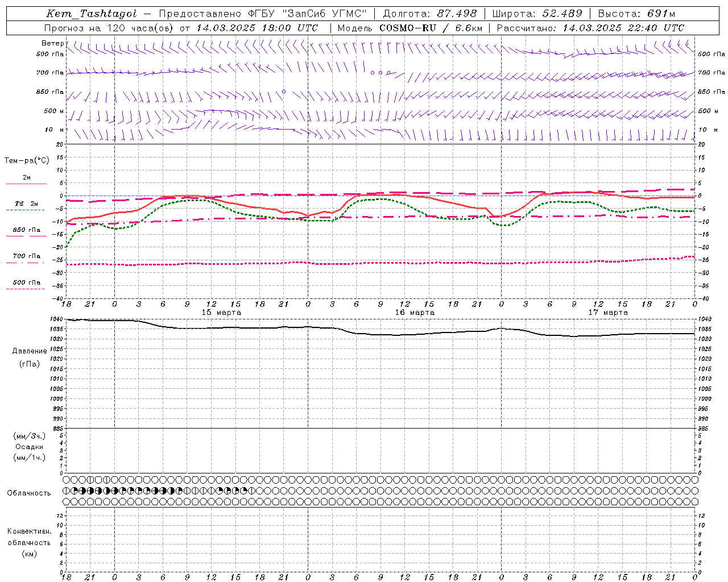The width and height of the screenshot is (728, 582).
Task: Click the 850 гПа entry in temperature legend
Action: (x=26, y=230)
